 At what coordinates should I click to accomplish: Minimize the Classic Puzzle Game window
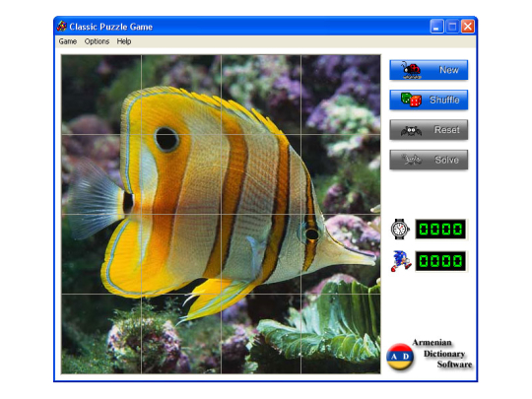point(436,27)
